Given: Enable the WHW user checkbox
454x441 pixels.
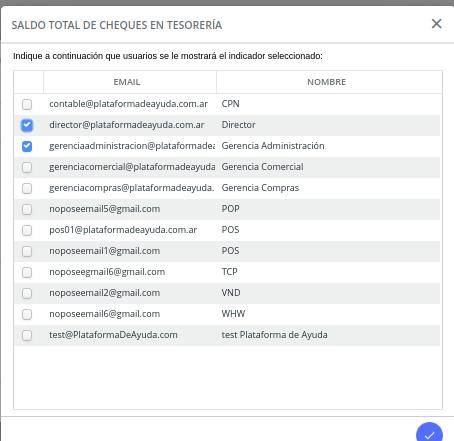Looking at the screenshot, I should 27,314.
